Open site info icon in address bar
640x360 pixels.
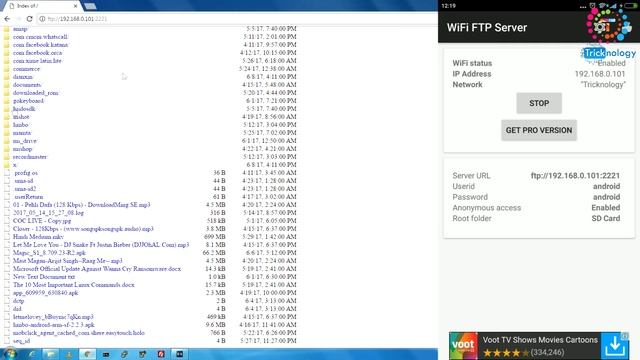[x=42, y=19]
